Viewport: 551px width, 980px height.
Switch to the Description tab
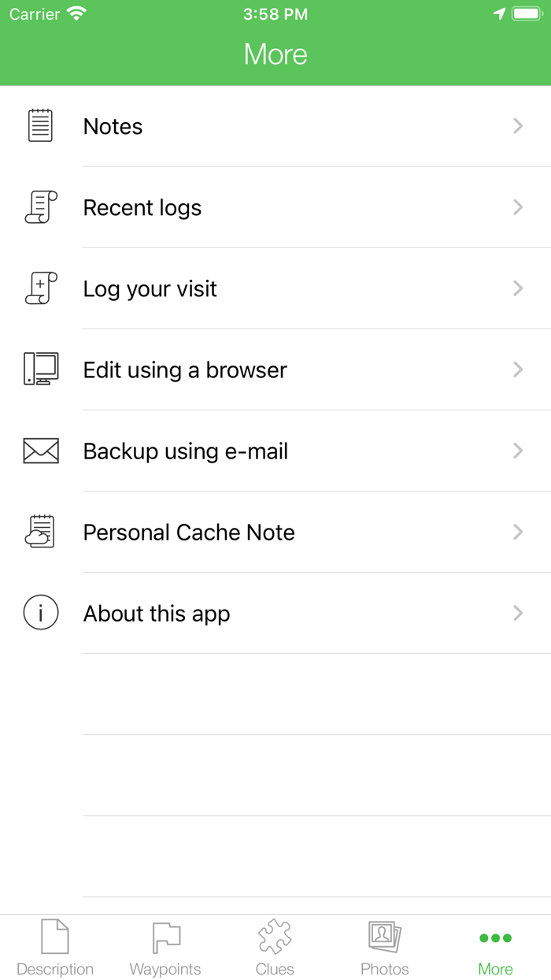[55, 948]
